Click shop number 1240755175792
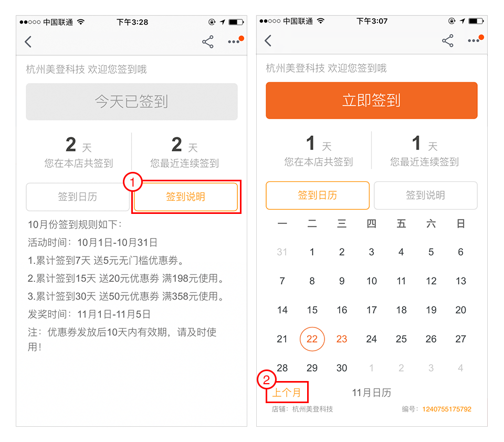Viewport: 504px width, 442px height. pyautogui.click(x=447, y=409)
